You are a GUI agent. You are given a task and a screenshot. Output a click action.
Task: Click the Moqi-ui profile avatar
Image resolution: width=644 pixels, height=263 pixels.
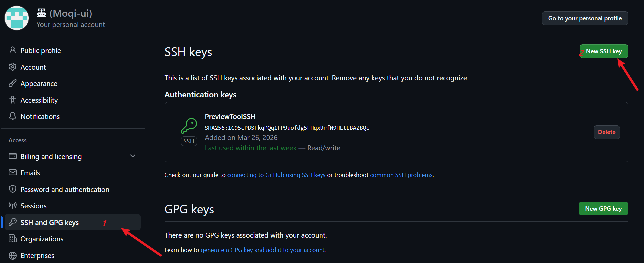pyautogui.click(x=17, y=18)
